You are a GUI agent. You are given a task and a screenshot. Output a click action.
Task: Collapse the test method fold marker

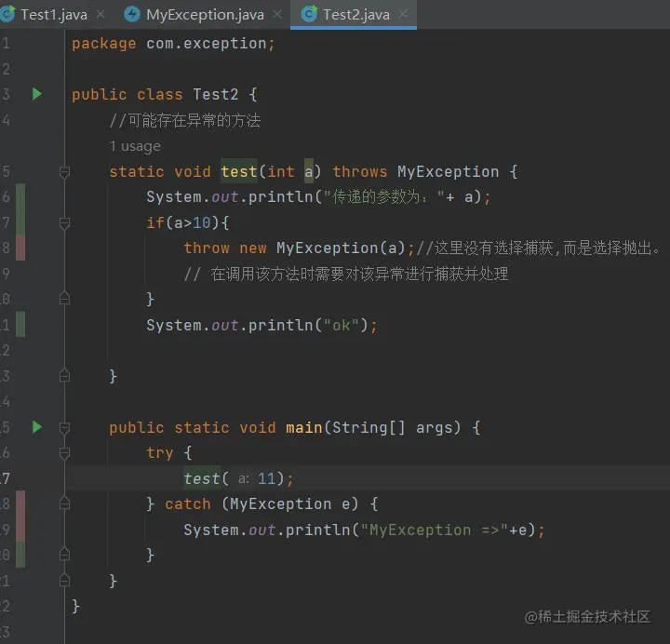tap(64, 172)
